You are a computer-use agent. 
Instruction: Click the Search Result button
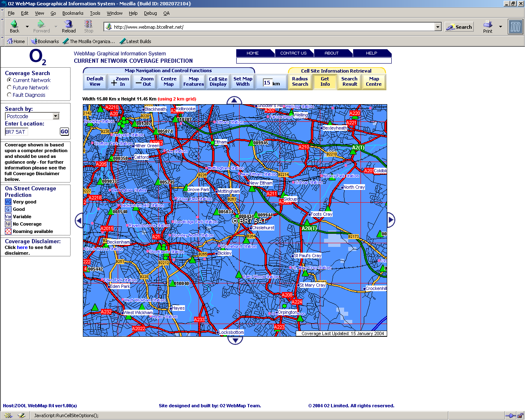pos(349,82)
